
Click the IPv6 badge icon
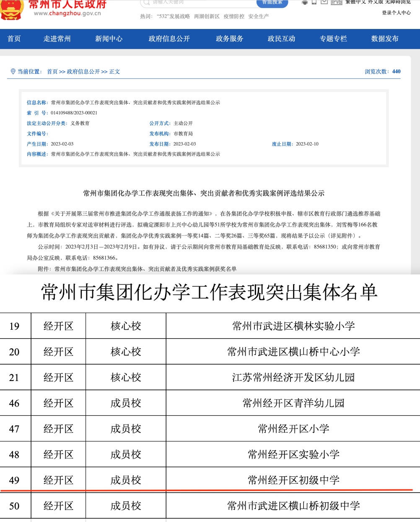pos(337,2)
